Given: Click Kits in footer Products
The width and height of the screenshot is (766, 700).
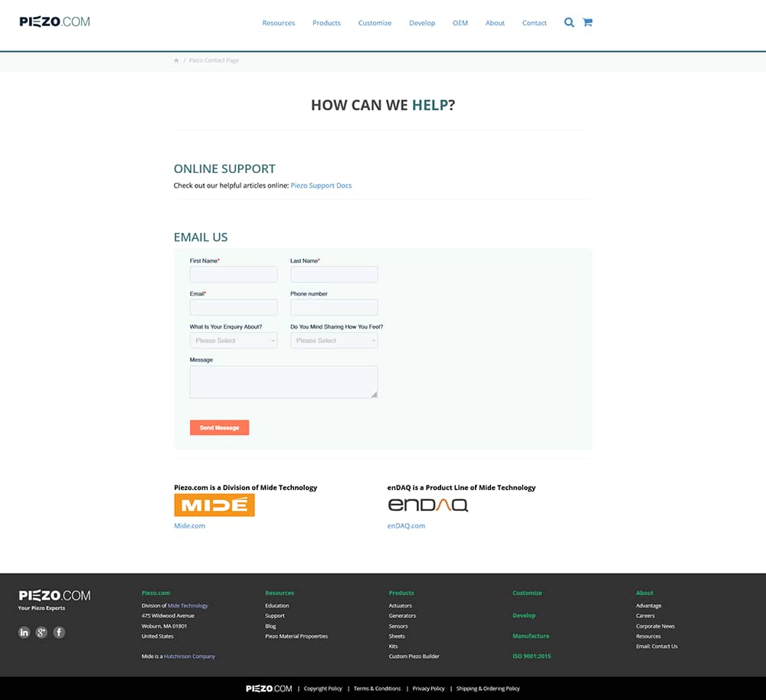Looking at the screenshot, I should click(x=393, y=646).
